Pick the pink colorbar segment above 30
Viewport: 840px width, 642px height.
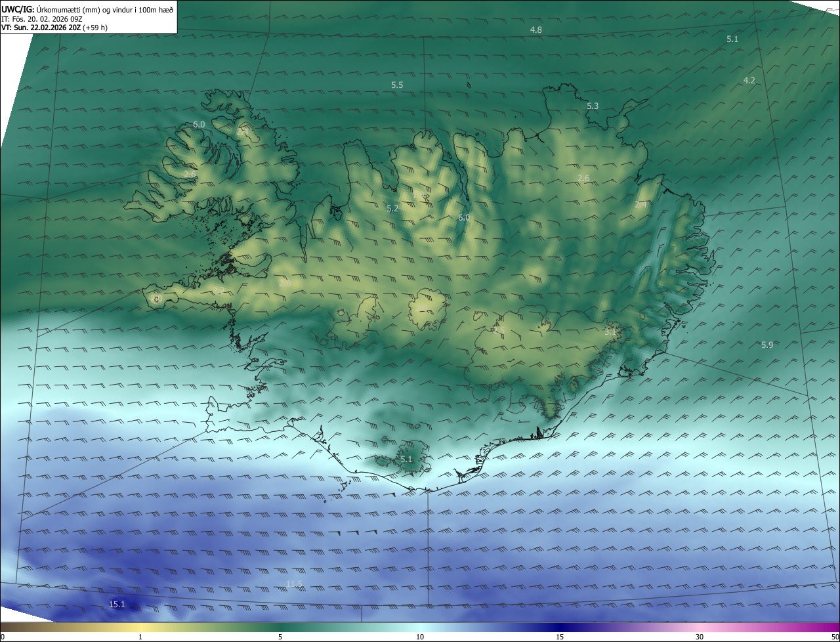coord(700,628)
